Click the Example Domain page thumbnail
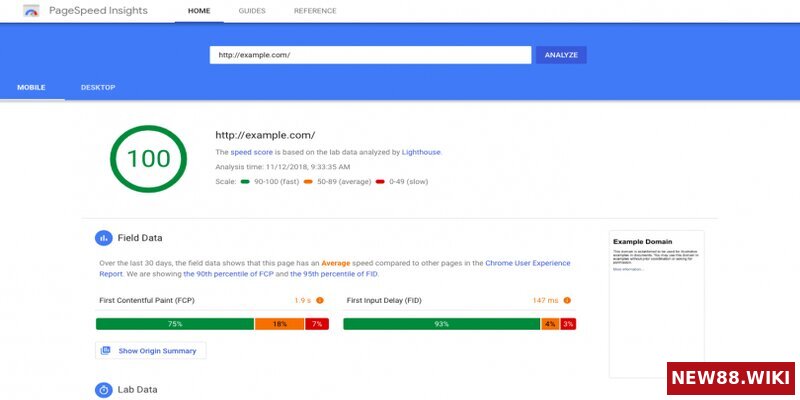 [657, 304]
